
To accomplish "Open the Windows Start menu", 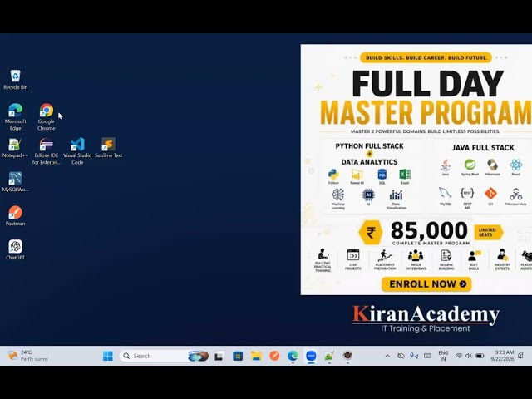I will pos(108,356).
